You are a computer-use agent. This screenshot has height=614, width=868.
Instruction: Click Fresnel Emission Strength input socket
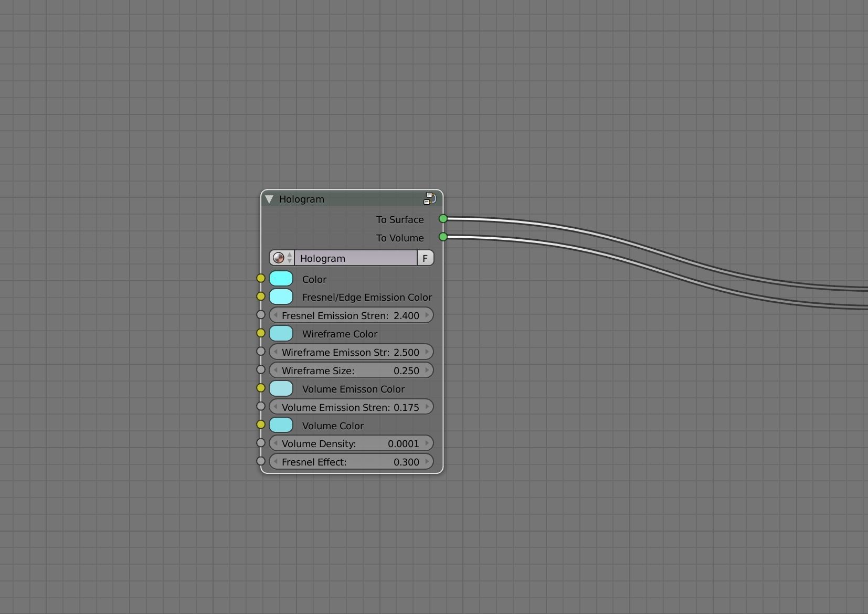[261, 315]
